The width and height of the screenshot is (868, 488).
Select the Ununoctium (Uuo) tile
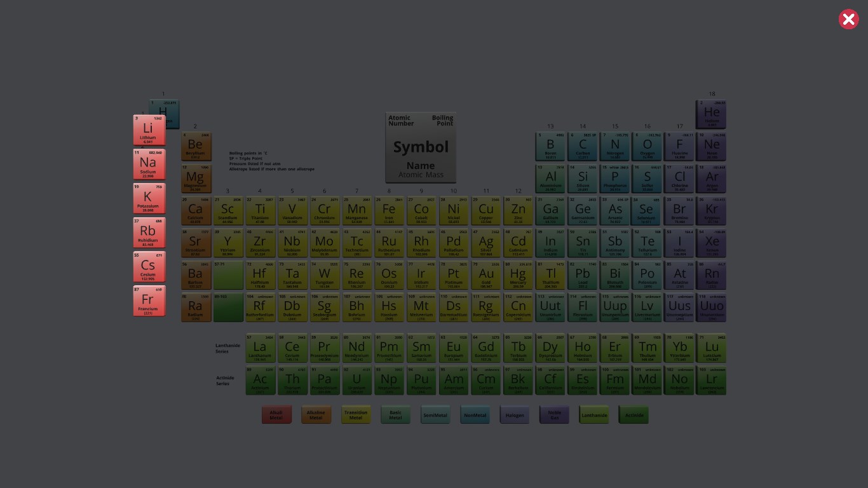[x=711, y=308]
